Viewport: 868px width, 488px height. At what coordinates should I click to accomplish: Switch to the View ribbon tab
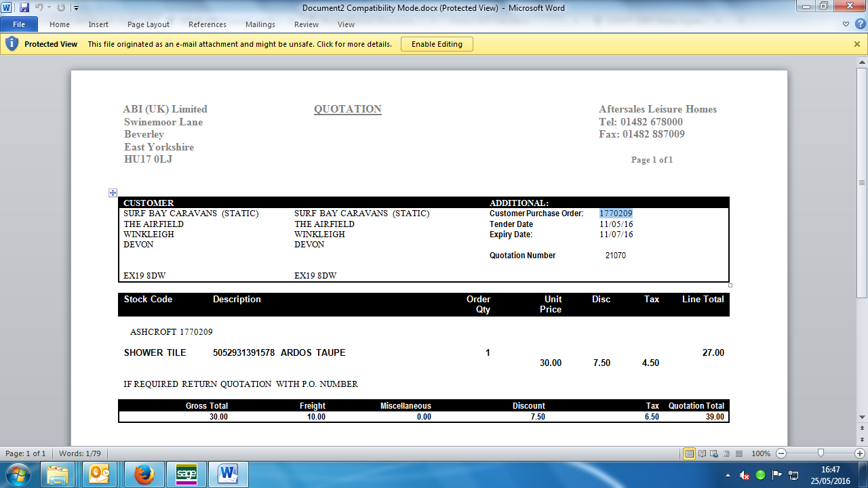346,24
